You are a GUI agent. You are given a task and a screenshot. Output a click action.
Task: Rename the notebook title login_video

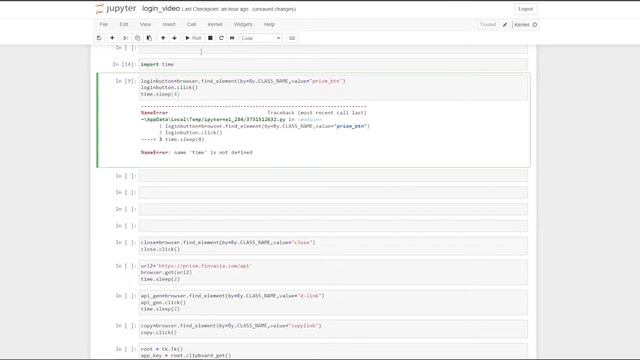click(161, 9)
